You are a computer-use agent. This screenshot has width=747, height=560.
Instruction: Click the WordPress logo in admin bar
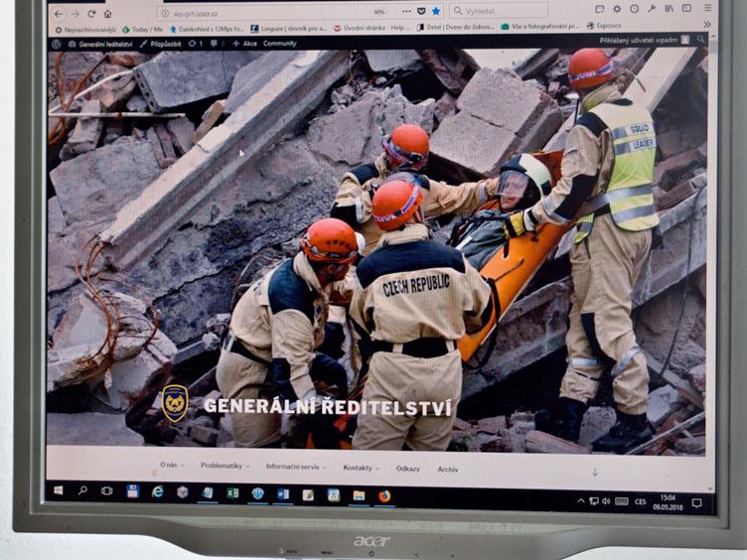pyautogui.click(x=57, y=45)
